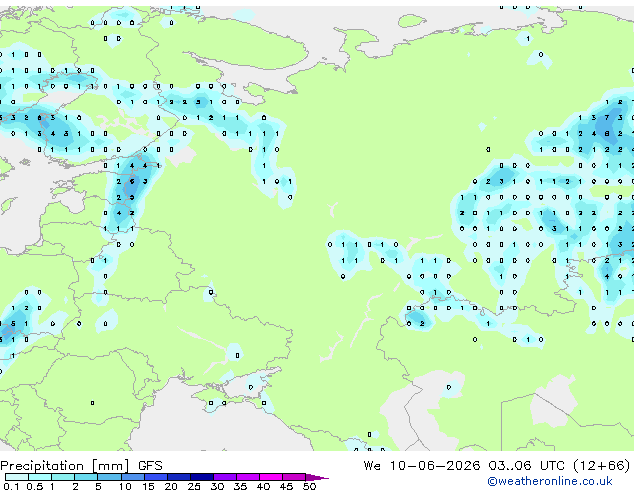Screen dimensions: 634x490
Task: Click the 30–35 mm purple legend swatch
Action: (x=224, y=477)
